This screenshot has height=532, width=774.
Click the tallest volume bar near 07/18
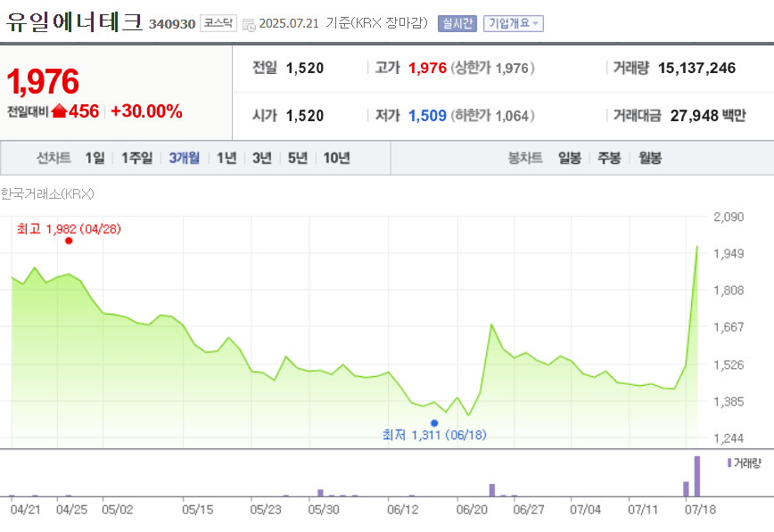click(x=696, y=474)
